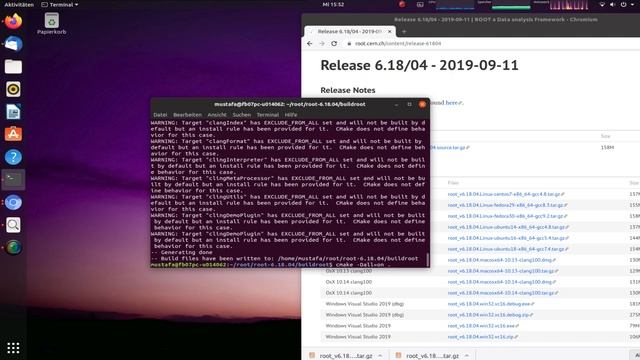Click the red indicator icon in top bar
This screenshot has height=360, width=640.
coord(402,4)
